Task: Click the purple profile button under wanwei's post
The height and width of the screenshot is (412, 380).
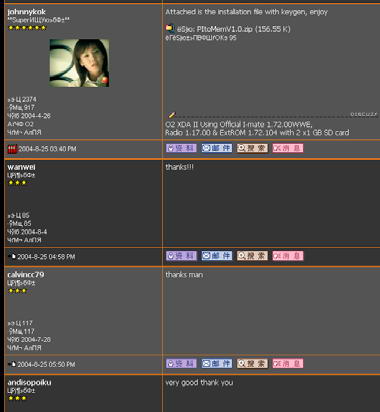Action: (x=181, y=256)
